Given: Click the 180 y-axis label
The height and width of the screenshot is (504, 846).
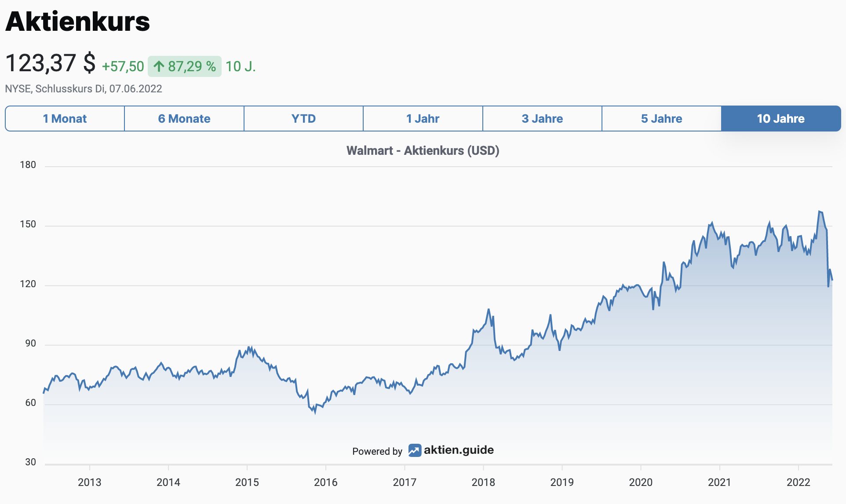Looking at the screenshot, I should tap(28, 165).
